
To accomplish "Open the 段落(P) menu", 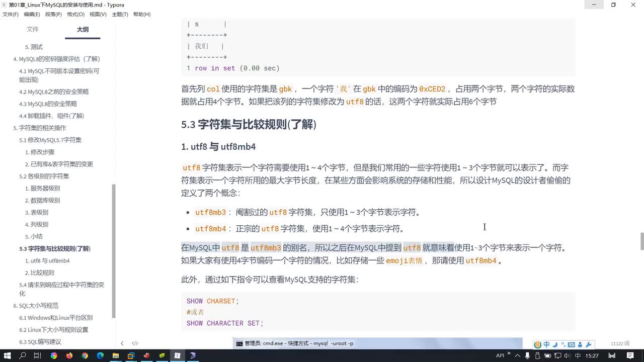I will coord(53,14).
